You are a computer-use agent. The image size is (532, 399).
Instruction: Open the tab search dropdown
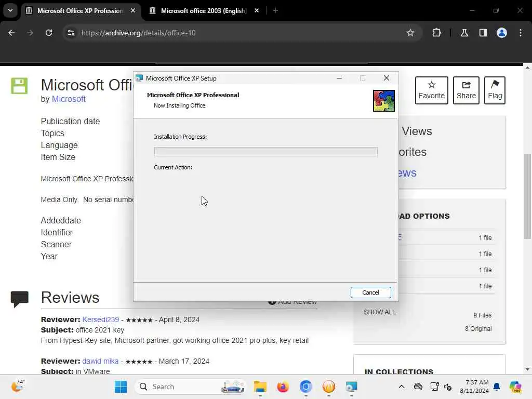10,10
